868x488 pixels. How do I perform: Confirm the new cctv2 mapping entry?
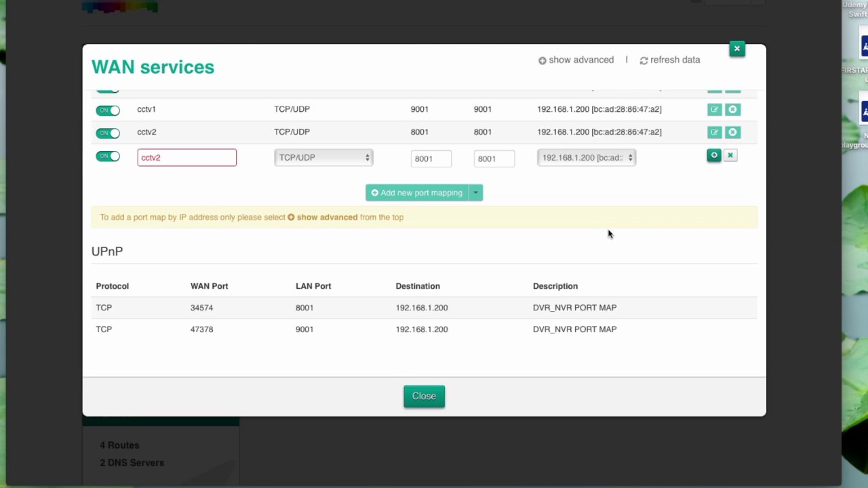(x=714, y=155)
